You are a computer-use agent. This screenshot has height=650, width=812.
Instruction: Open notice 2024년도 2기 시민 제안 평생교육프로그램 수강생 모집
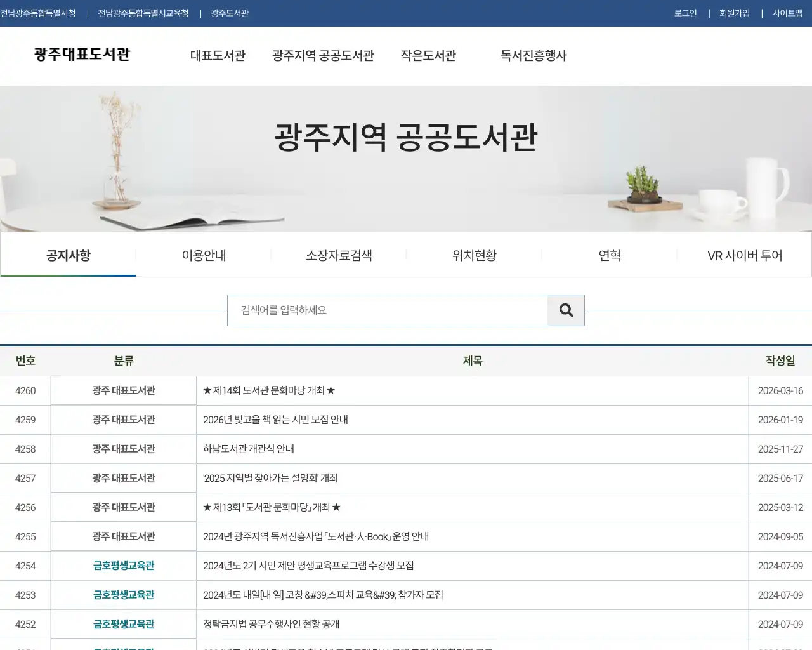tap(308, 566)
